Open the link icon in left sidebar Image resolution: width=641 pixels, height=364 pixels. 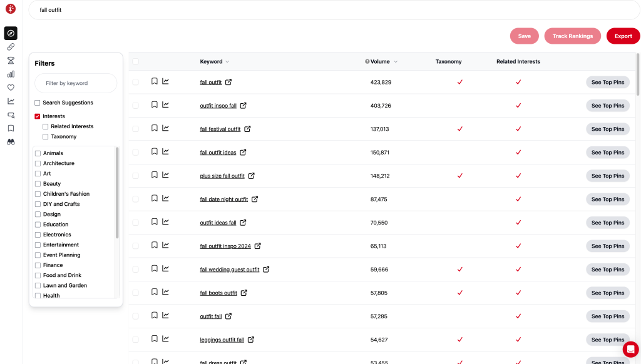11,47
